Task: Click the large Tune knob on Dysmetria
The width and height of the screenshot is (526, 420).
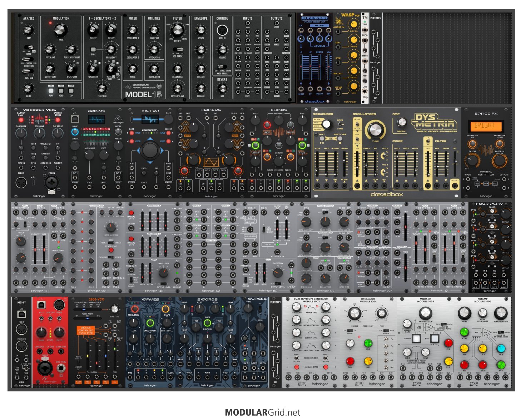Action: click(376, 130)
